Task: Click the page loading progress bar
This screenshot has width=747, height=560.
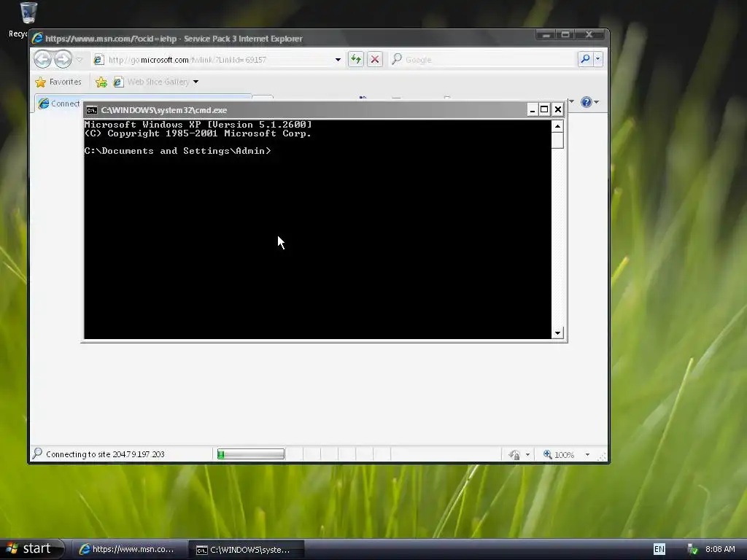Action: [251, 454]
